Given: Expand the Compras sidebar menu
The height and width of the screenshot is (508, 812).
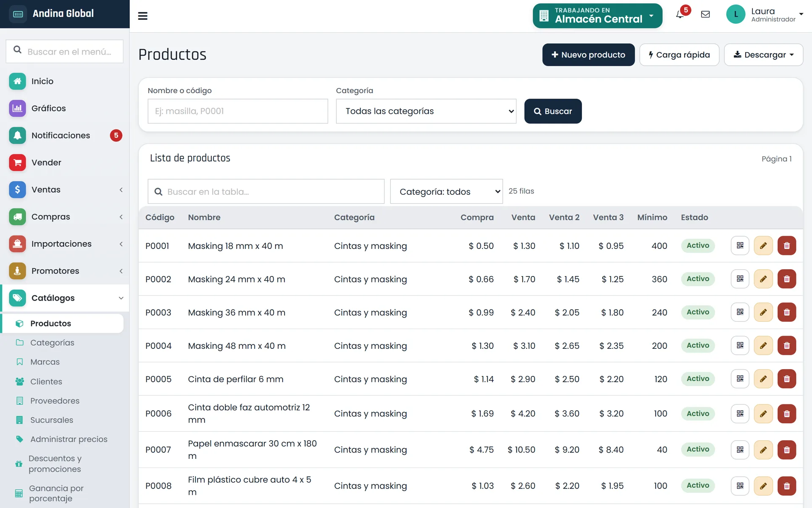Looking at the screenshot, I should 65,217.
